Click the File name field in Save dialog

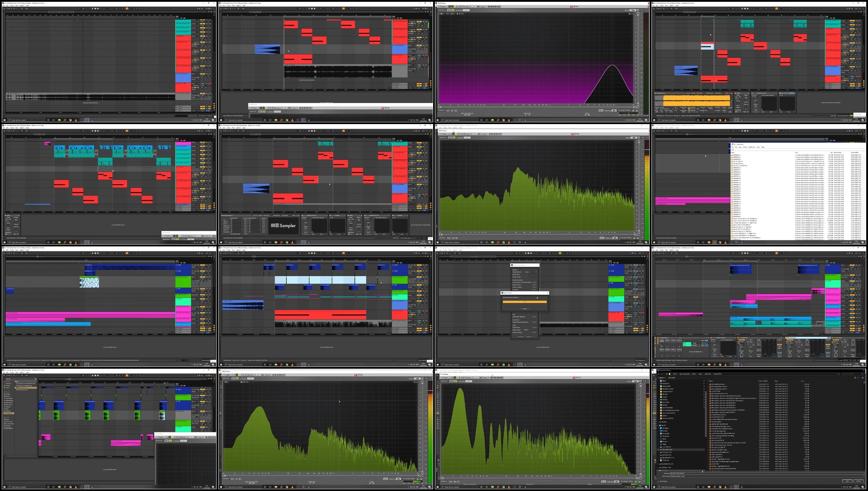click(x=767, y=473)
